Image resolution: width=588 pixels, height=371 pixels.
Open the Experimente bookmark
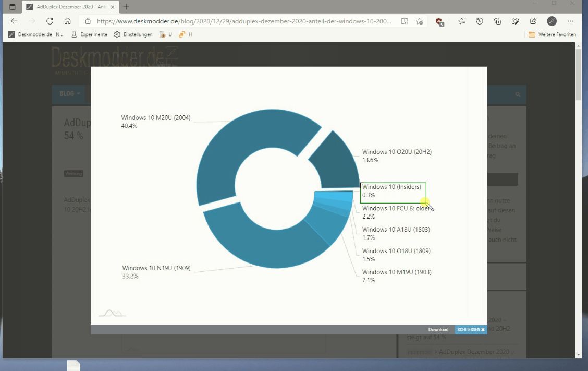[89, 34]
